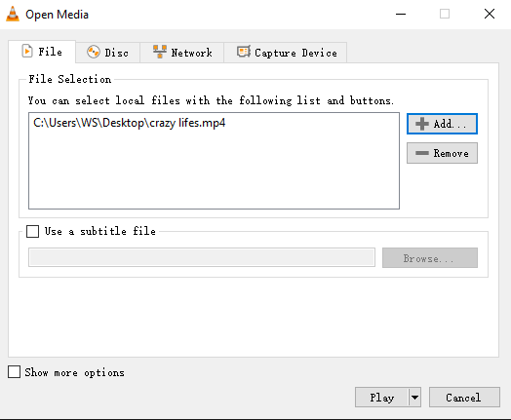Click the Cancel button
The width and height of the screenshot is (511, 420).
(x=464, y=398)
